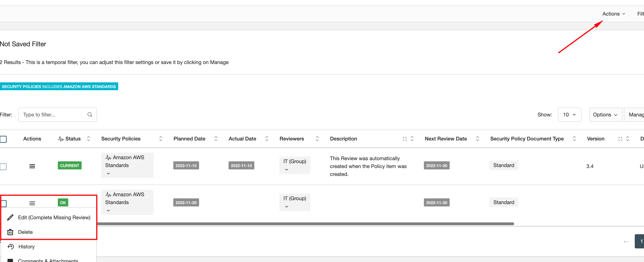Open the hamburger actions menu on CURRENT row
This screenshot has width=644, height=262.
tap(32, 166)
